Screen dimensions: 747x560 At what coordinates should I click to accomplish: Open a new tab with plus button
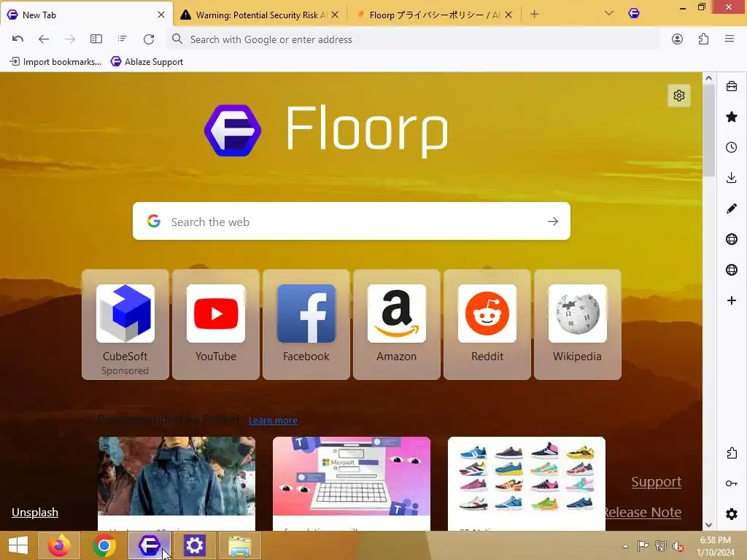point(534,15)
